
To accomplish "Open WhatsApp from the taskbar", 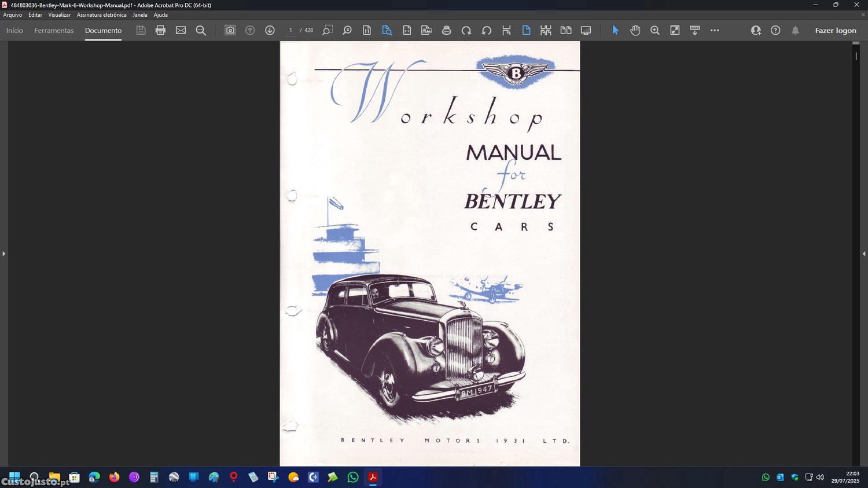I will click(353, 477).
